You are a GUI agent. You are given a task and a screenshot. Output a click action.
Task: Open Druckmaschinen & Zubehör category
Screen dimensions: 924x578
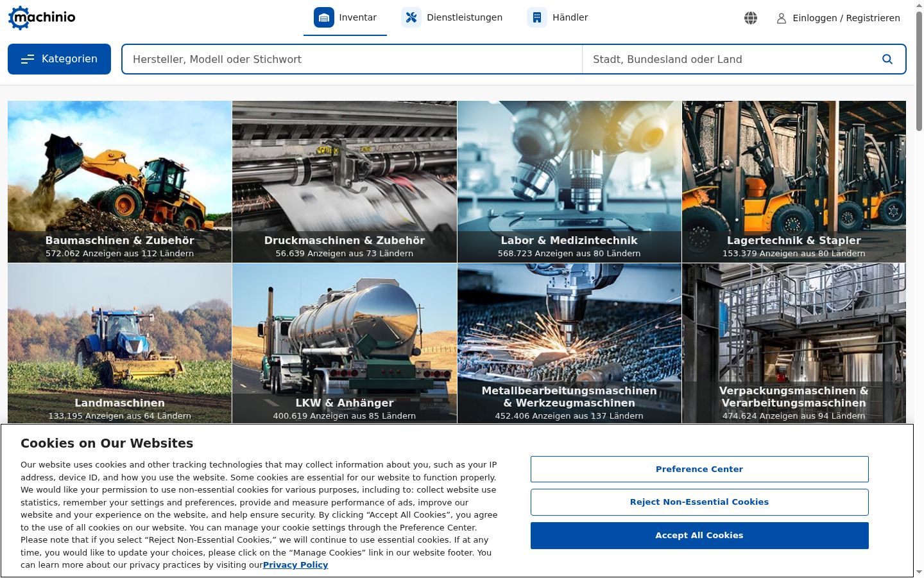tap(345, 182)
